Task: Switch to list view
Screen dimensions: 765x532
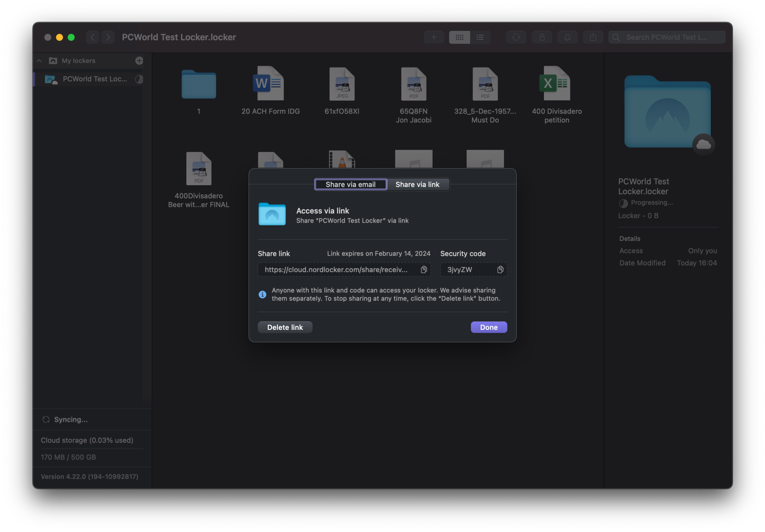Action: pyautogui.click(x=480, y=37)
